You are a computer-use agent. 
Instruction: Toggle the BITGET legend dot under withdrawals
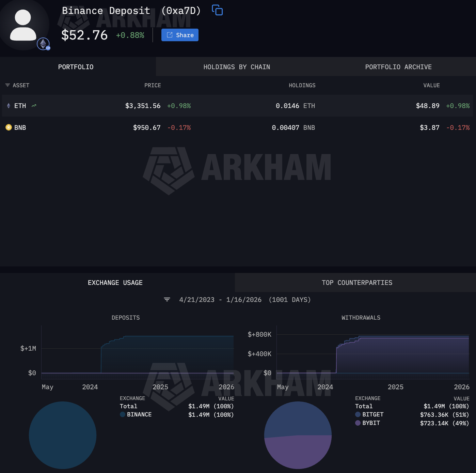[357, 415]
